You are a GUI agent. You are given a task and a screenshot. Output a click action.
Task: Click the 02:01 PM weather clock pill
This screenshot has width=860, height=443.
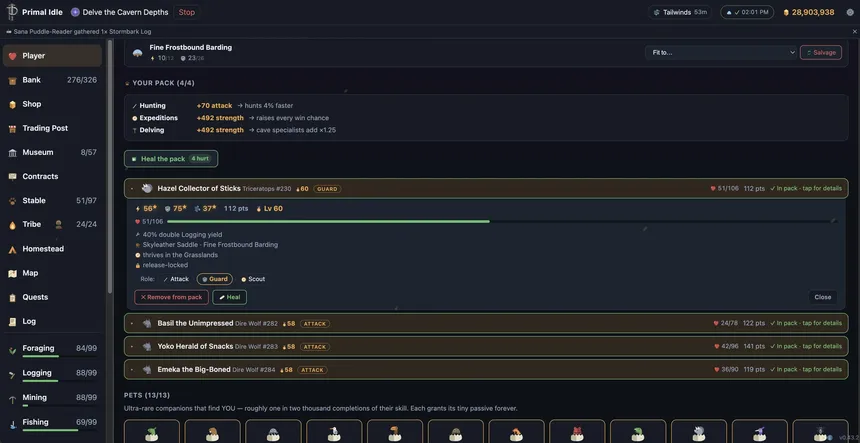click(x=747, y=12)
